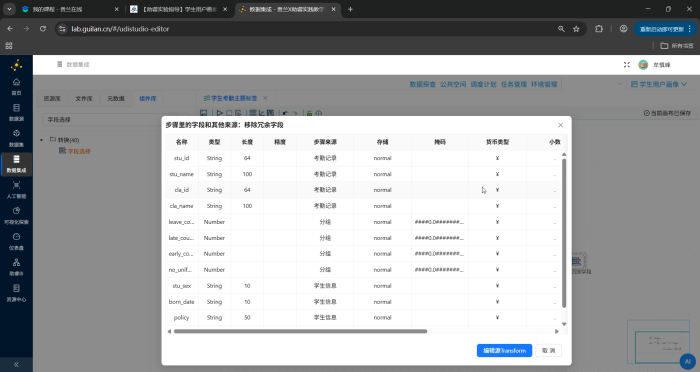Open 调度计划 link
This screenshot has height=372, width=700.
pyautogui.click(x=483, y=84)
